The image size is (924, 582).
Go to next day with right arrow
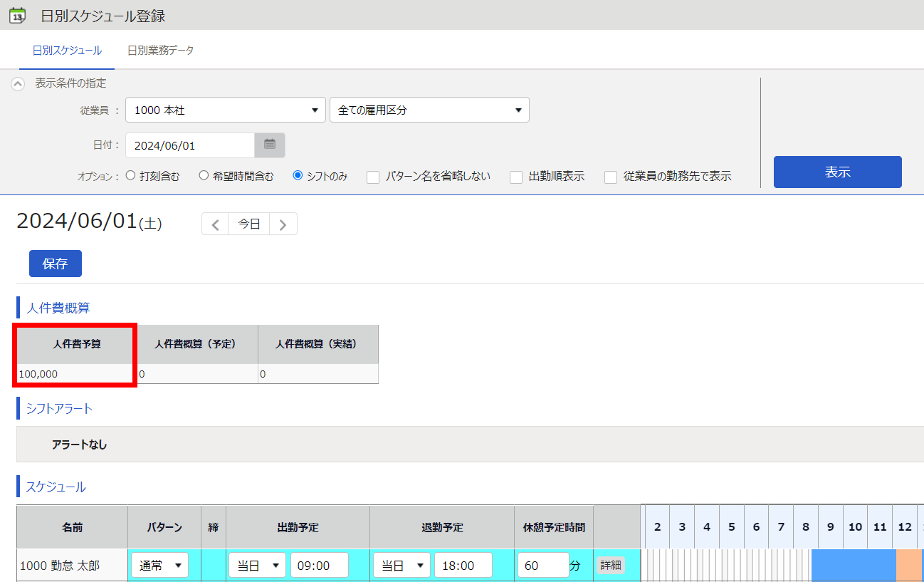pyautogui.click(x=283, y=224)
